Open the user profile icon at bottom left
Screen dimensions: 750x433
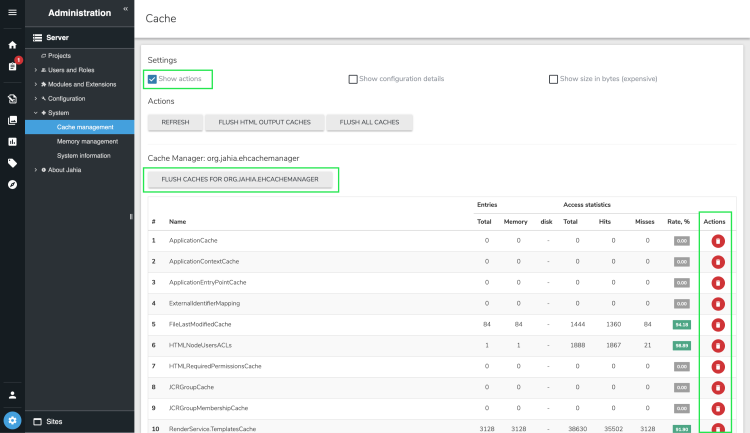pyautogui.click(x=12, y=395)
